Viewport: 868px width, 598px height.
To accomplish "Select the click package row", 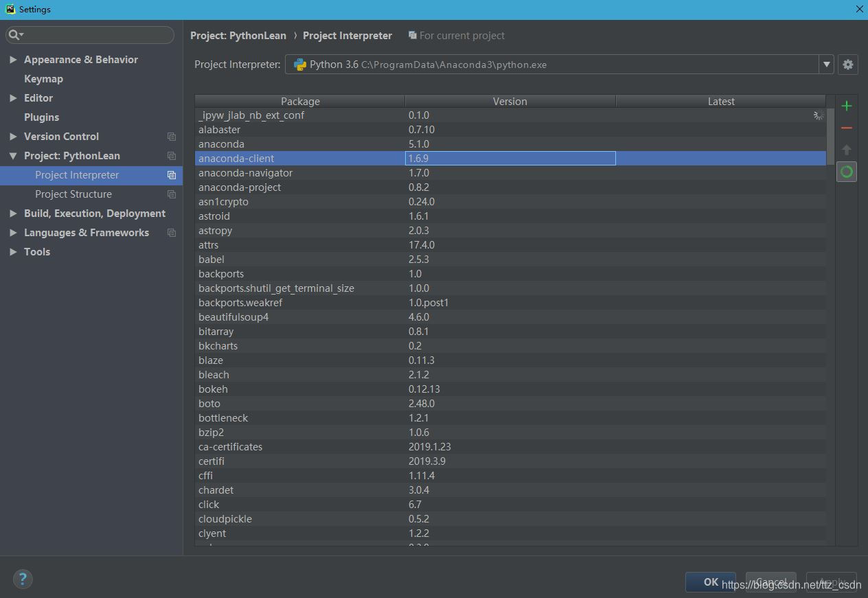I will [x=510, y=505].
